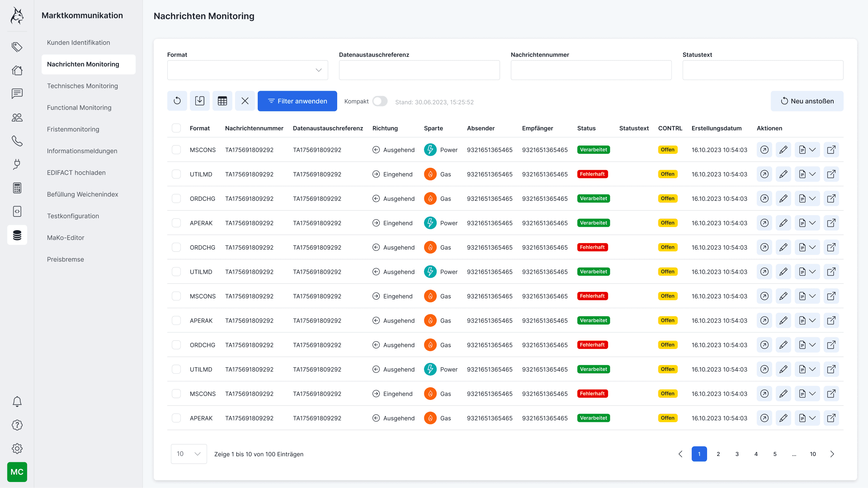This screenshot has width=868, height=488.
Task: Check the checkbox of first UTILMD row
Action: [176, 174]
